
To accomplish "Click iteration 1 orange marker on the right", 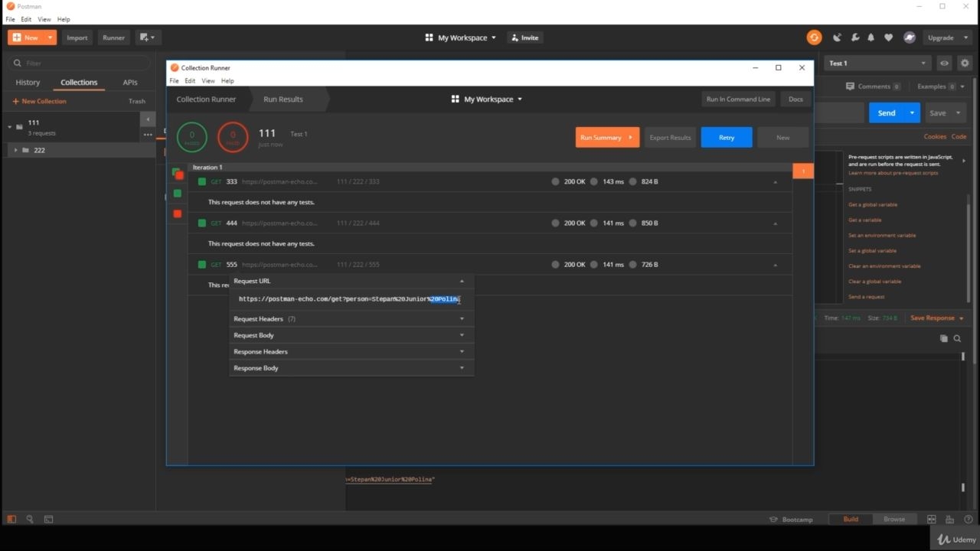I will point(803,171).
